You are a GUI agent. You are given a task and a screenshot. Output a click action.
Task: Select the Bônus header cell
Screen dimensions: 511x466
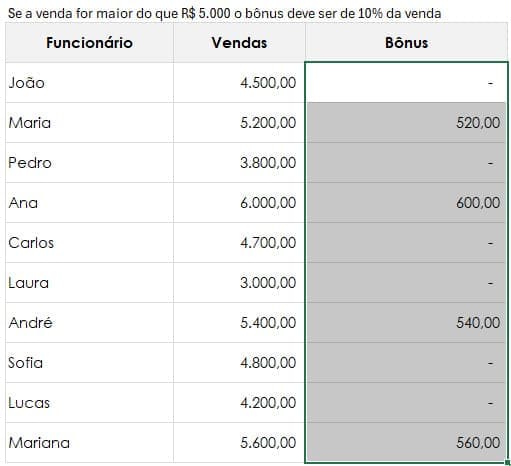[407, 43]
